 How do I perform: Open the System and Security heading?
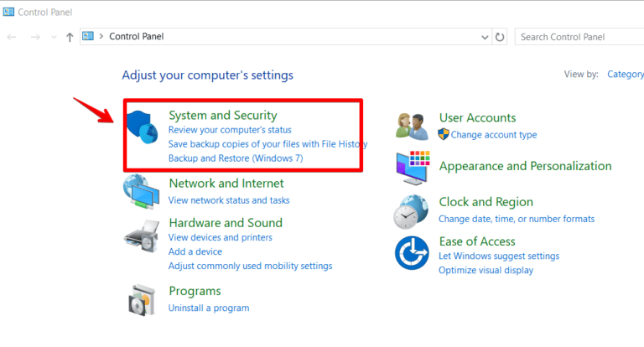[222, 115]
